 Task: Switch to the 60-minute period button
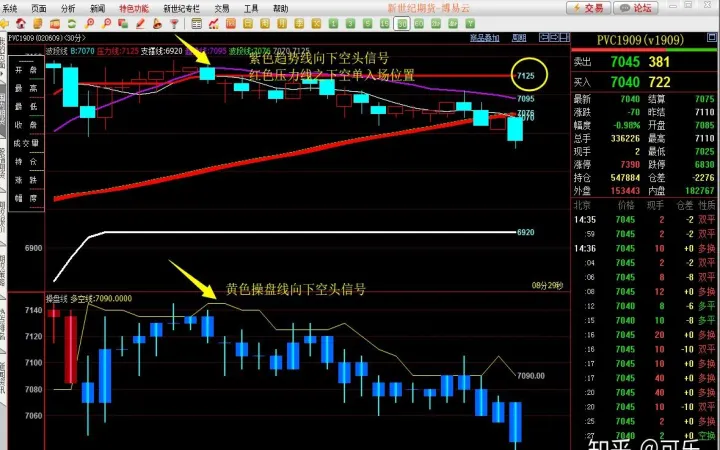click(419, 23)
